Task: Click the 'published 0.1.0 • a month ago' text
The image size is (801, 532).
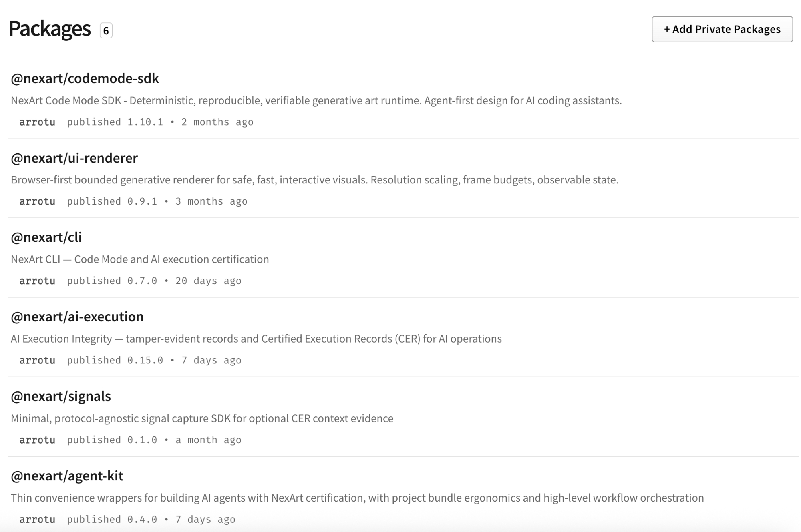Action: click(154, 440)
